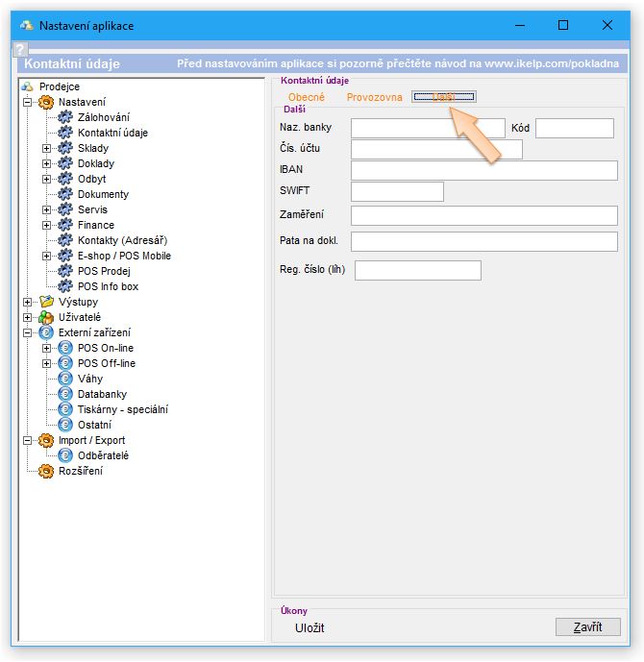
Task: Open the Provozovna tab
Action: (374, 97)
